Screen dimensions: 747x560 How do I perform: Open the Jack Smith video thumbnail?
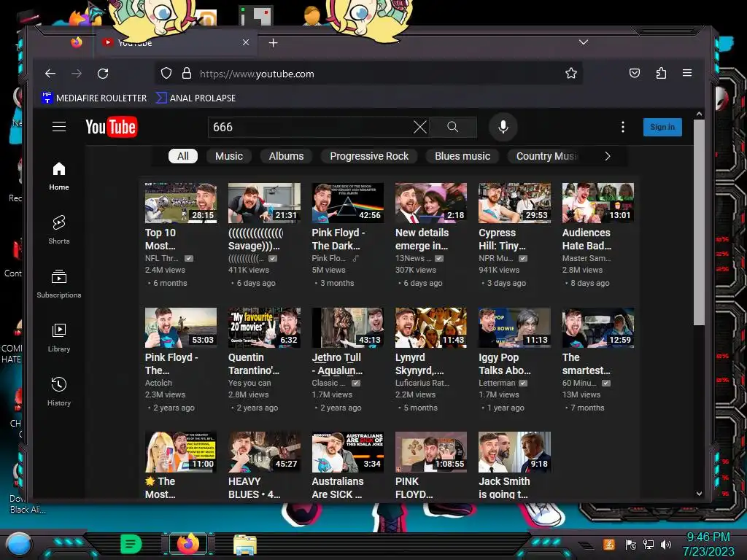click(514, 452)
